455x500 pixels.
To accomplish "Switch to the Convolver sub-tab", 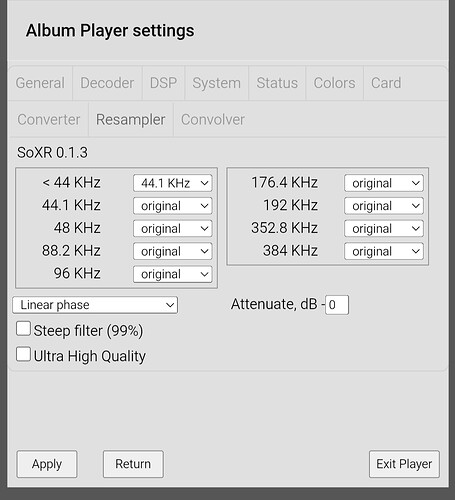I will click(213, 120).
